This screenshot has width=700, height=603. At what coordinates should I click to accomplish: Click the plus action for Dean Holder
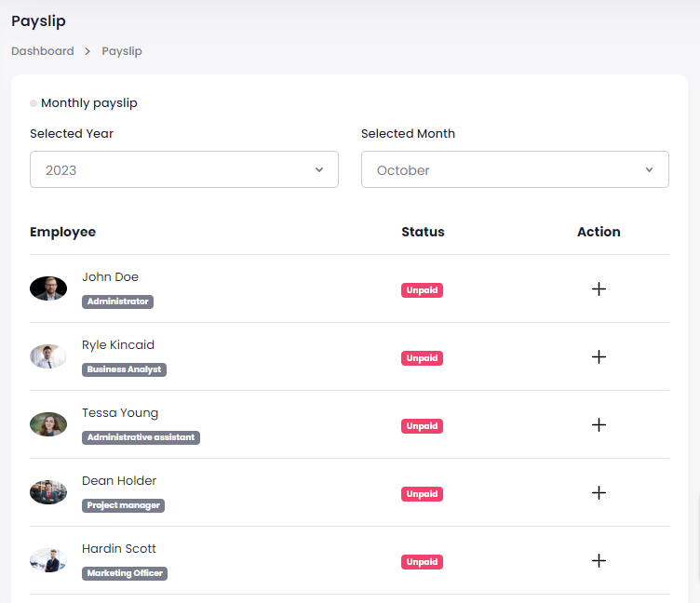tap(599, 492)
